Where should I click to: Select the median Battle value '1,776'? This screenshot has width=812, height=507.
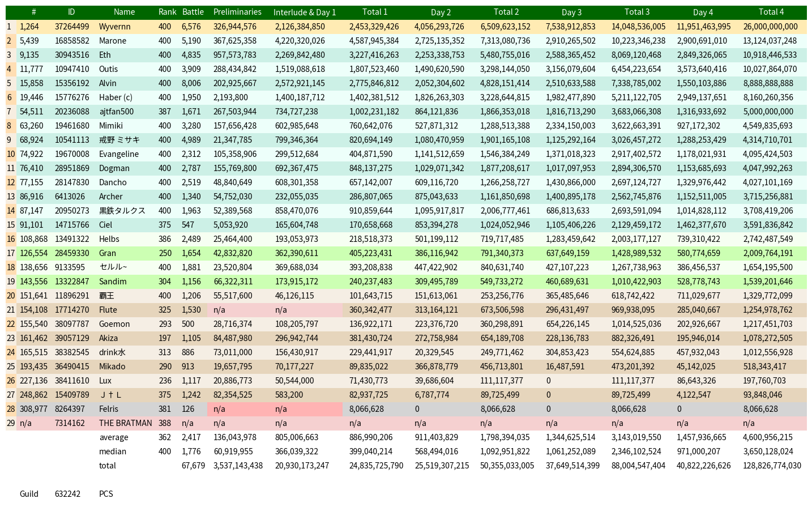[191, 451]
